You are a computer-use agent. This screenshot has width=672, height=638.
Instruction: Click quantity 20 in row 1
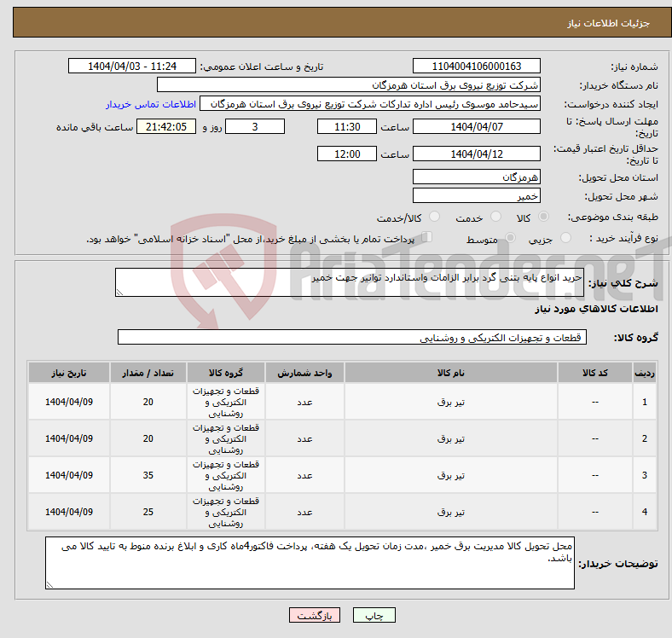[148, 402]
